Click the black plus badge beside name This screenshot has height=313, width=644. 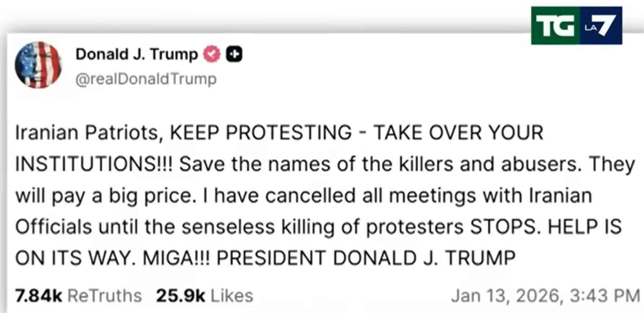pos(234,54)
